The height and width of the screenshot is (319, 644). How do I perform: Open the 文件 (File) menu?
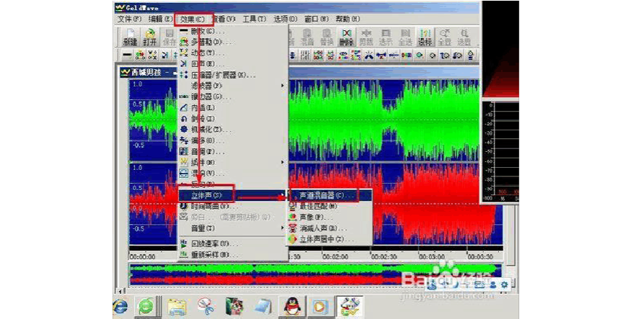pos(130,19)
